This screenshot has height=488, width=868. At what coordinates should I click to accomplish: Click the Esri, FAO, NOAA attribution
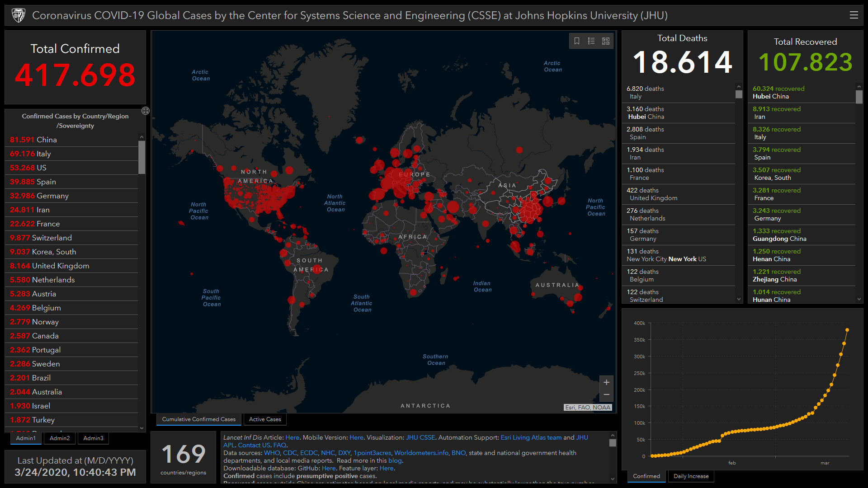[588, 407]
